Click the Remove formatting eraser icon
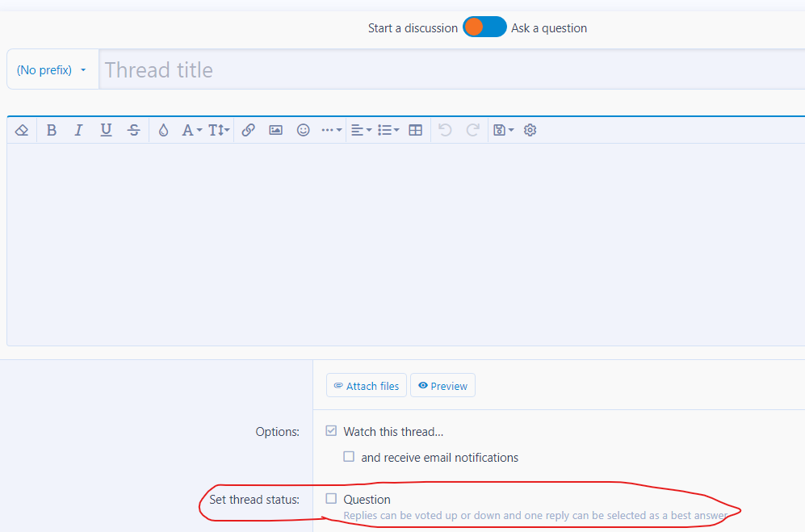The width and height of the screenshot is (805, 532). coord(22,131)
